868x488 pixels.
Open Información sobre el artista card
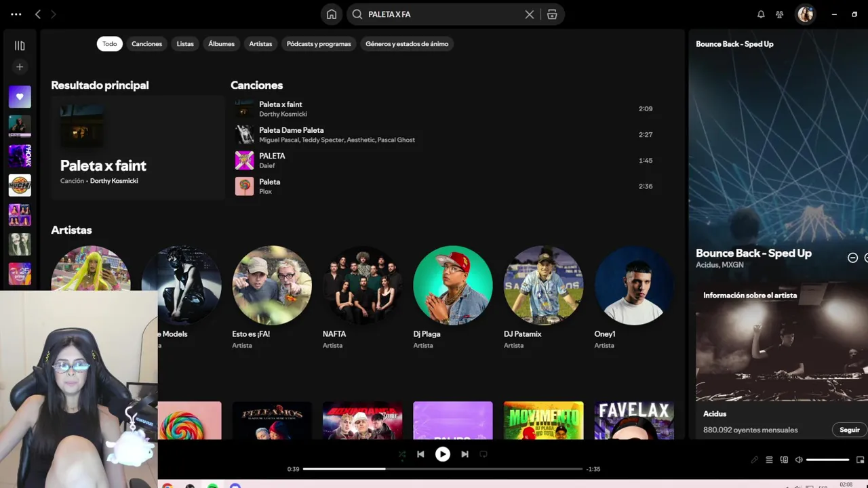(782, 361)
